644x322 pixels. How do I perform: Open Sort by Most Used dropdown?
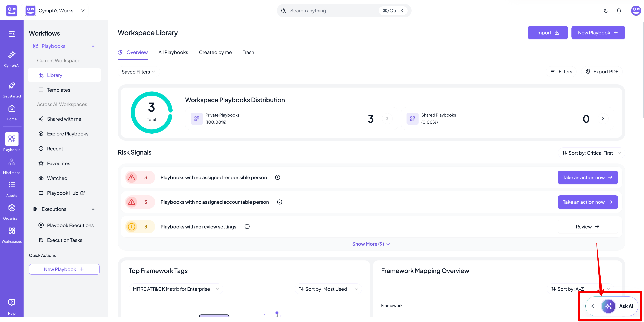click(328, 289)
